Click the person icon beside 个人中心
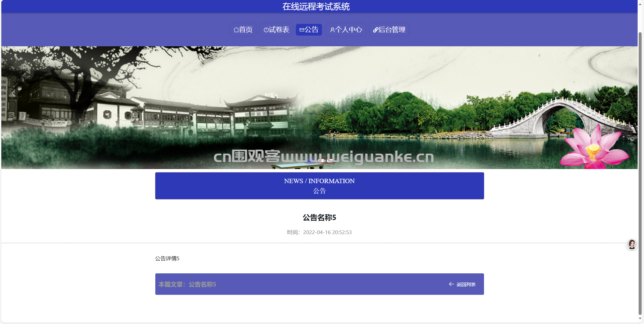The width and height of the screenshot is (644, 324). click(332, 30)
